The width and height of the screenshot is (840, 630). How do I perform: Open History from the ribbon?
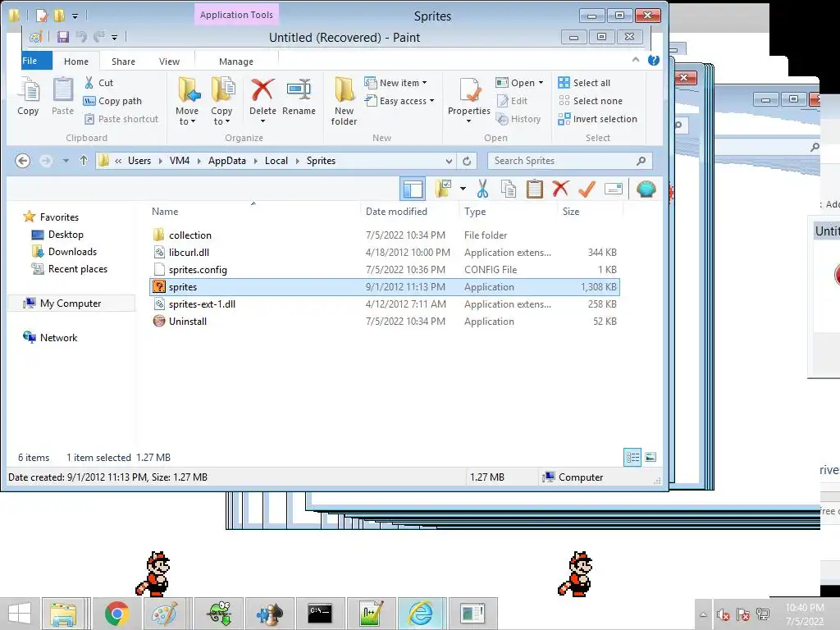[518, 119]
